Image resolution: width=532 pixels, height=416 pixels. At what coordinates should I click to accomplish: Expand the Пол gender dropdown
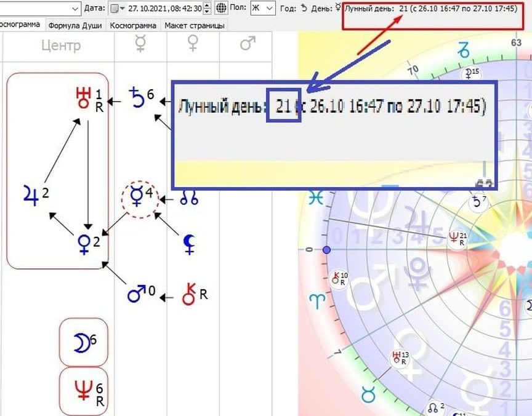tap(262, 8)
